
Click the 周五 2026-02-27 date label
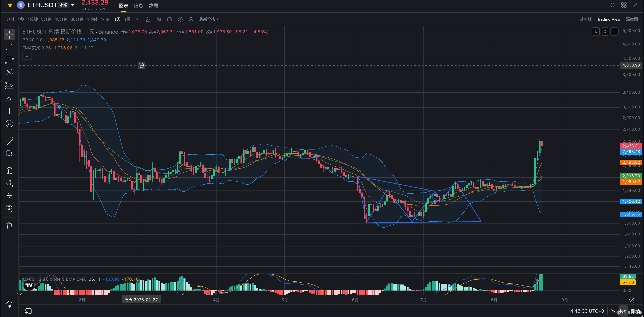click(141, 300)
